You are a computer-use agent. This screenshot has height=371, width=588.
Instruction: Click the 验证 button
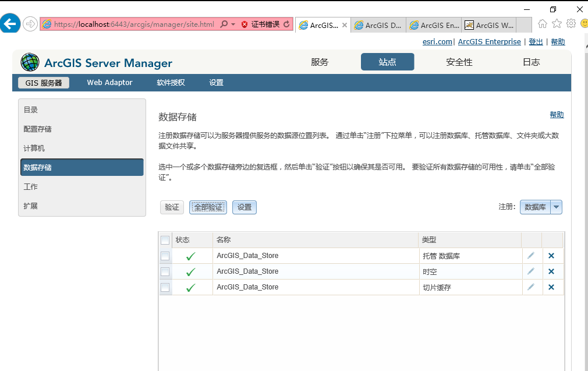tap(172, 207)
